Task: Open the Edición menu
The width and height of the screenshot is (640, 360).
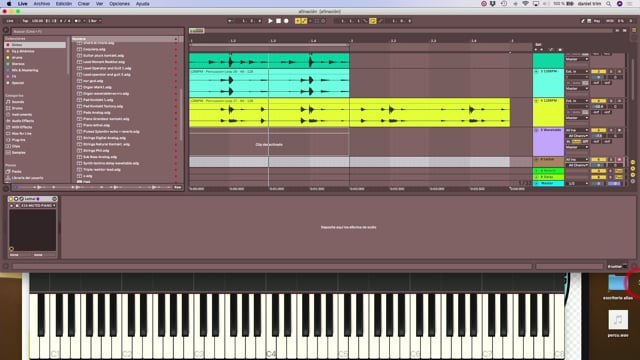Action: point(64,4)
